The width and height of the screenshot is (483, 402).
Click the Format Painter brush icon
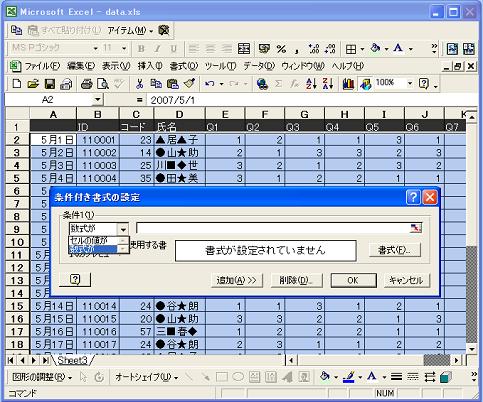(x=189, y=83)
